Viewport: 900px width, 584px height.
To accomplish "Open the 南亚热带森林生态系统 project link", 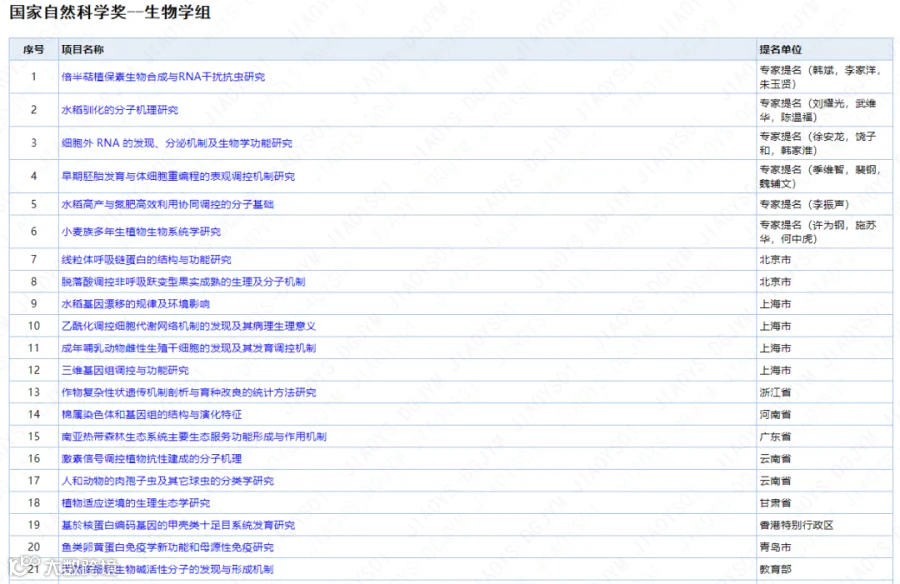I will tap(194, 437).
